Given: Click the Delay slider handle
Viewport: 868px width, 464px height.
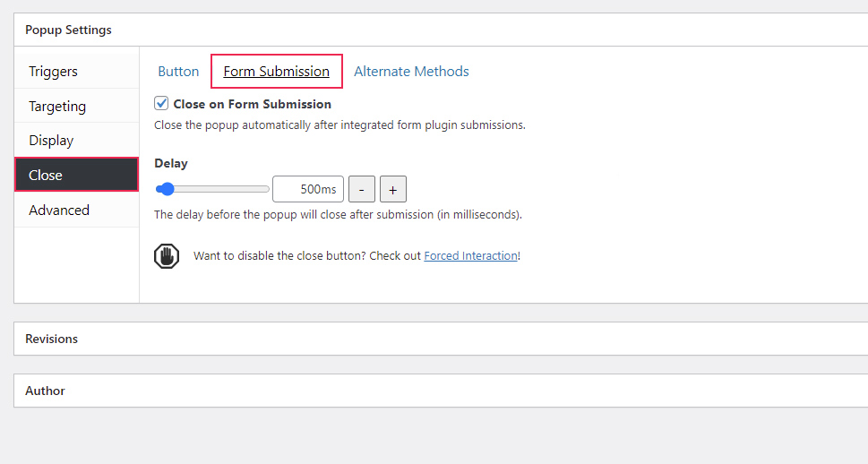Looking at the screenshot, I should [x=166, y=189].
